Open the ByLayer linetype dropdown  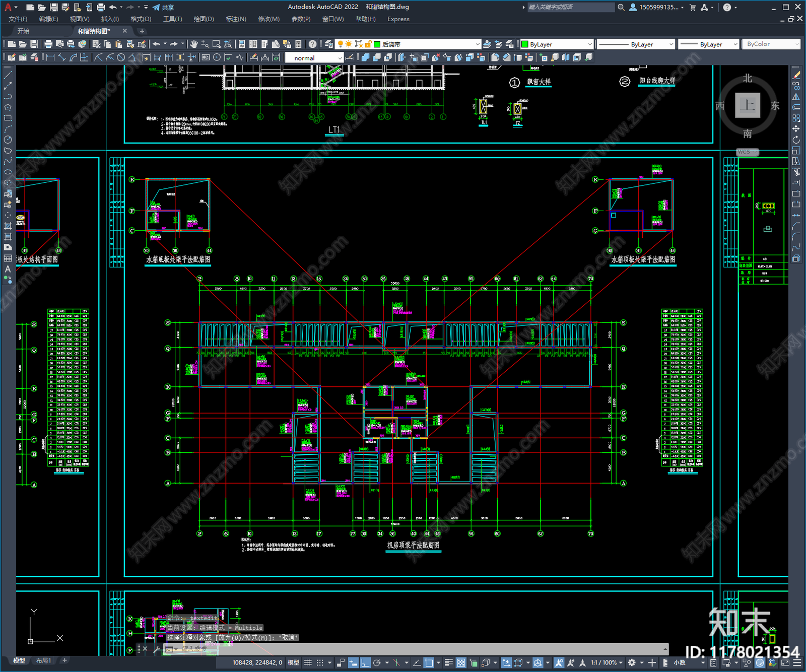[635, 44]
